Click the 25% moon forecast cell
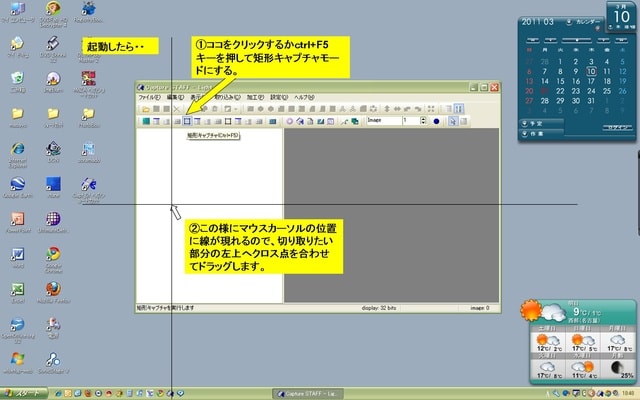This screenshot has height=400, width=640. coord(619,369)
